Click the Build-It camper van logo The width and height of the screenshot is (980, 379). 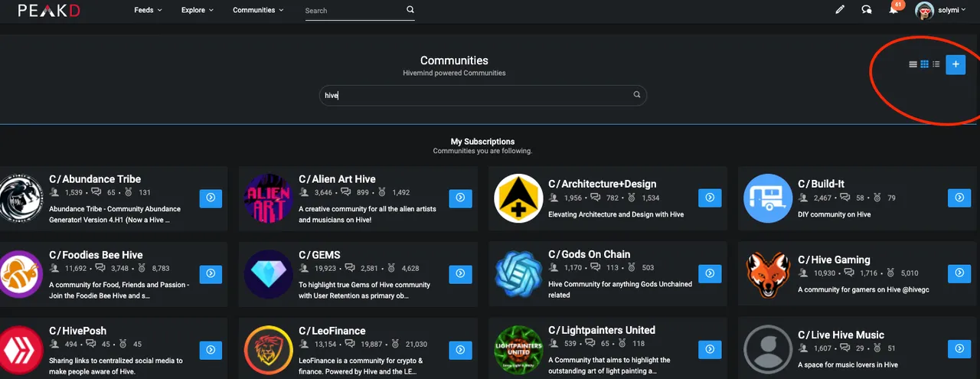pyautogui.click(x=767, y=198)
